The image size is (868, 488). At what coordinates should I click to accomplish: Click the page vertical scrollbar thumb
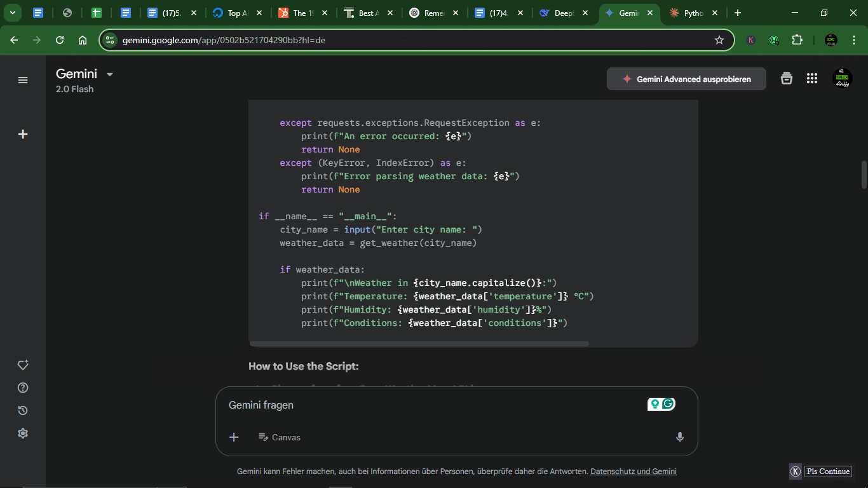[x=864, y=175]
